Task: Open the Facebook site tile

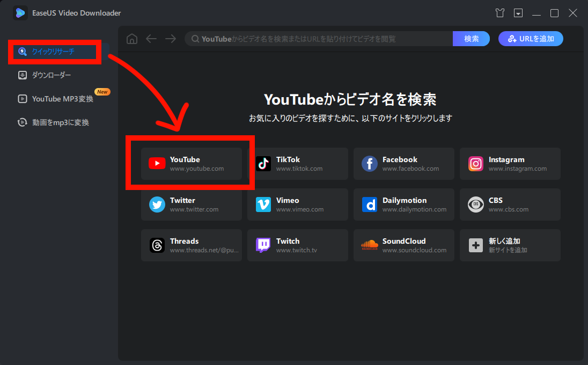Action: [403, 164]
